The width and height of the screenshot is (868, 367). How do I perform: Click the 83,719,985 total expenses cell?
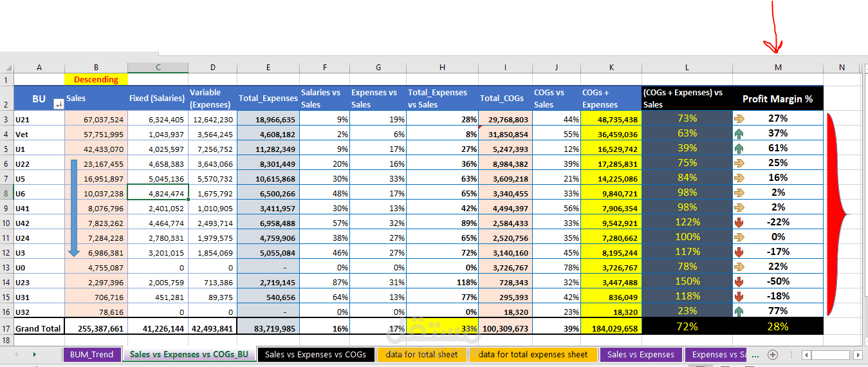(x=268, y=328)
